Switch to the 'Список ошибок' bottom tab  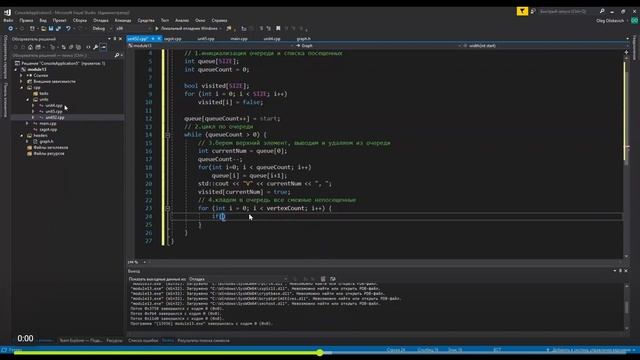coord(143,340)
